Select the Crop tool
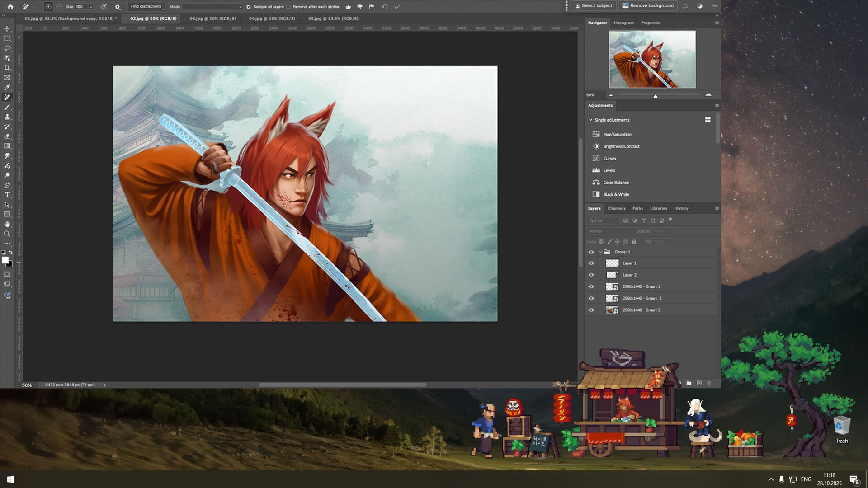Screen dimensions: 868x488 click(7, 68)
